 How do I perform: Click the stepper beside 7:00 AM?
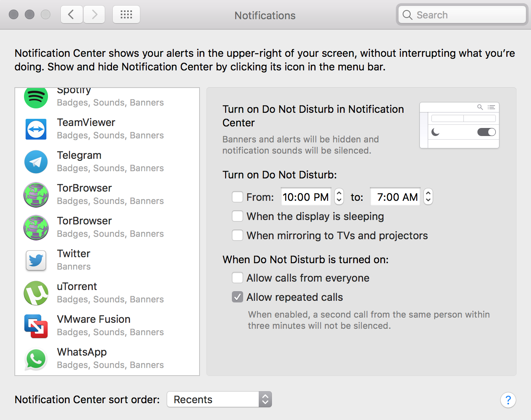[428, 196]
